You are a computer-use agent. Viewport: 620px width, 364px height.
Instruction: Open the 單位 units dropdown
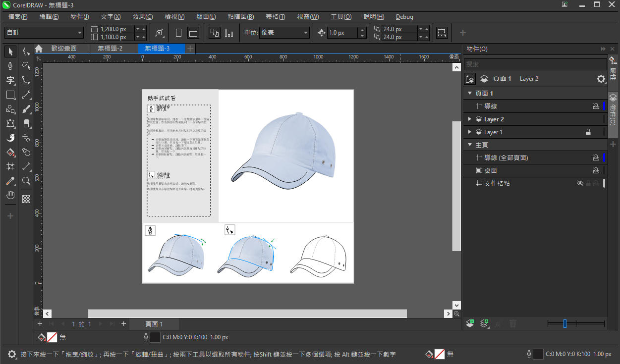[284, 33]
